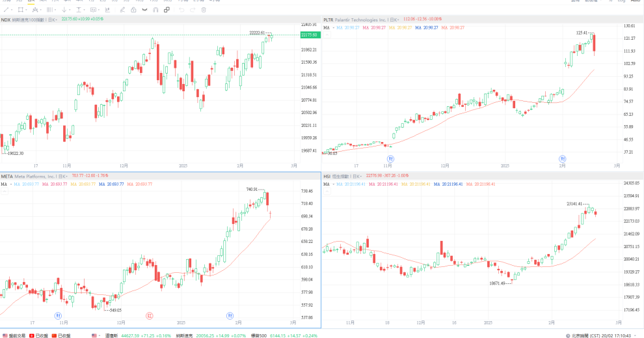Collapse META chart indicator legend
Image resolution: width=644 pixels, height=338 pixels.
coord(4,191)
